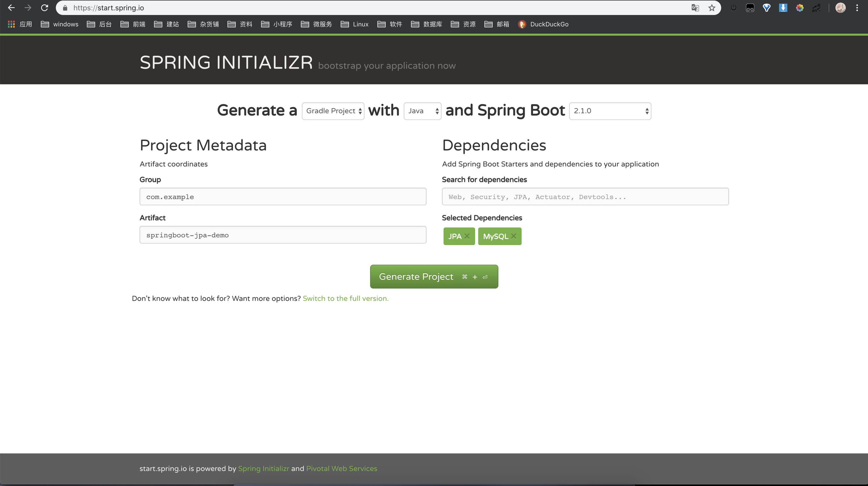868x486 pixels.
Task: Remove the MySQL dependency tag
Action: pos(514,236)
